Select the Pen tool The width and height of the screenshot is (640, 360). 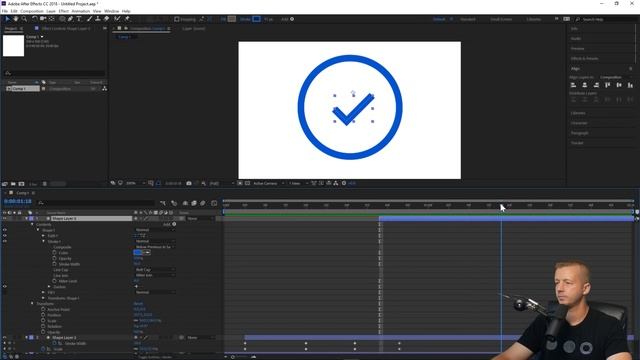70,19
